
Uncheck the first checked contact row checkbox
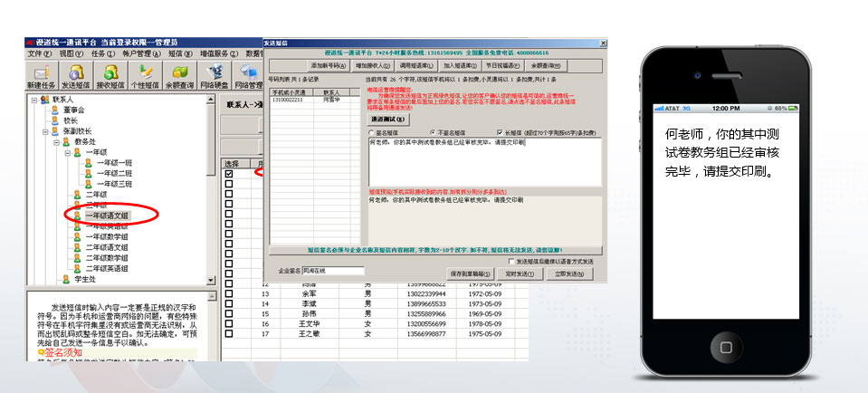(229, 174)
